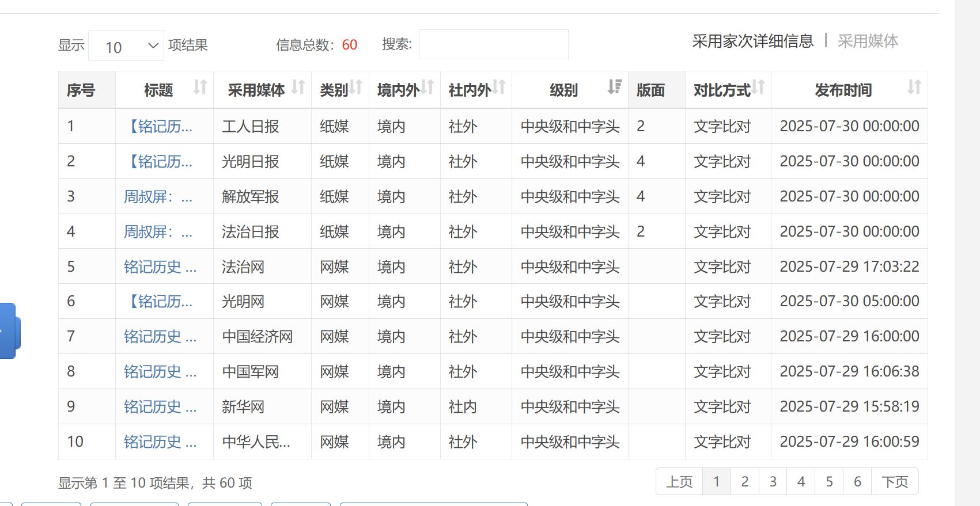Open 铭记历史 link in 法治网 row
The width and height of the screenshot is (980, 506).
point(160,267)
